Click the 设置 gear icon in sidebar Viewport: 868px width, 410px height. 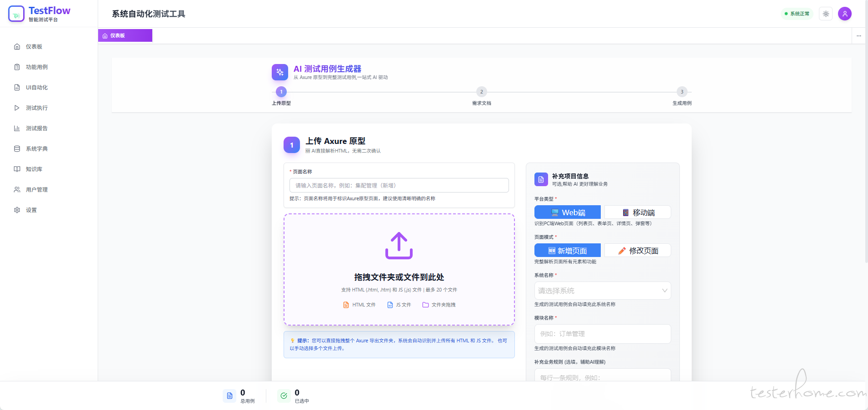[x=17, y=210]
